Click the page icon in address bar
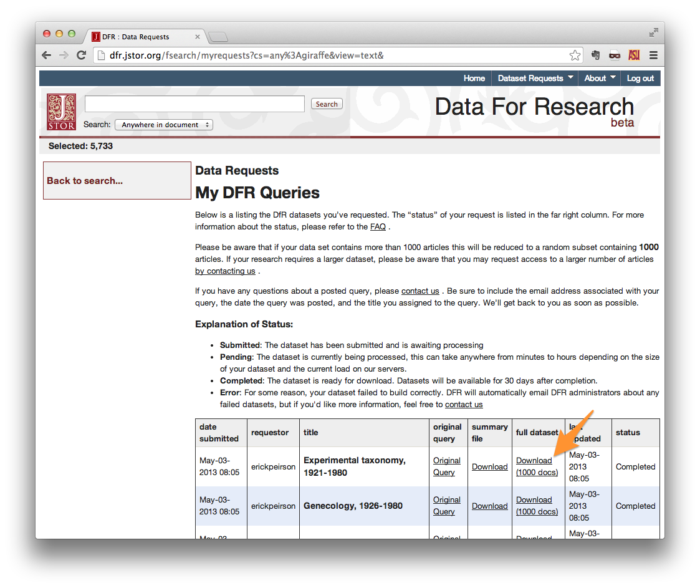Screen dimensions: 700x588 tap(102, 55)
